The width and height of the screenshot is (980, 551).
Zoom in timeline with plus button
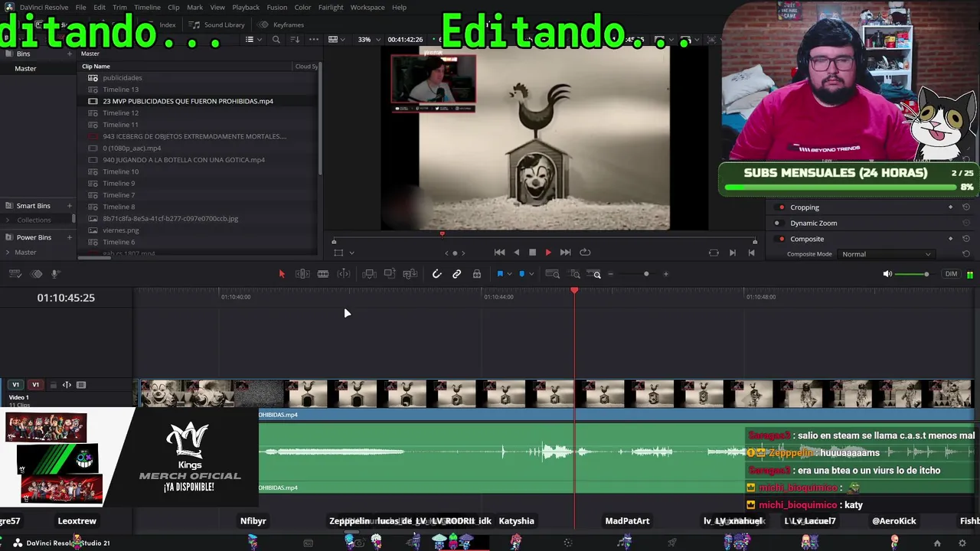point(665,274)
